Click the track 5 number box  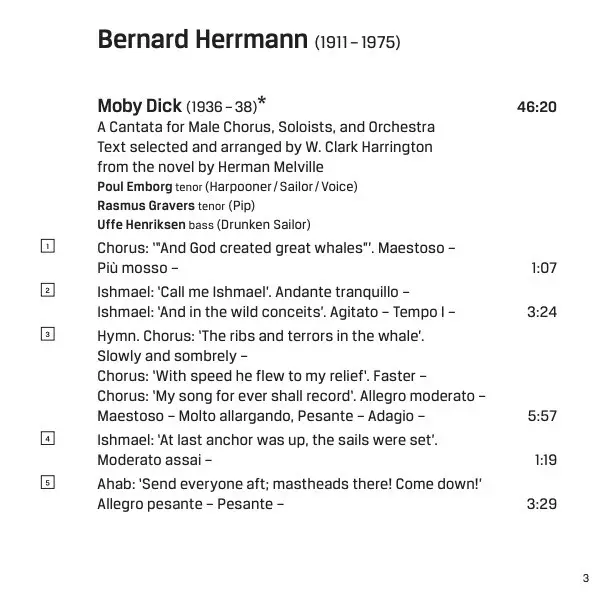(47, 482)
